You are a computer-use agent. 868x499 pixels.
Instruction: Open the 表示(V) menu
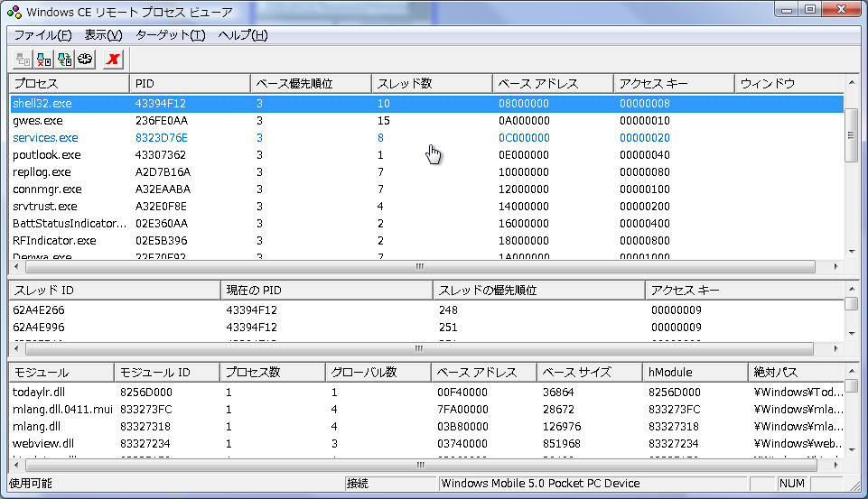click(x=103, y=35)
